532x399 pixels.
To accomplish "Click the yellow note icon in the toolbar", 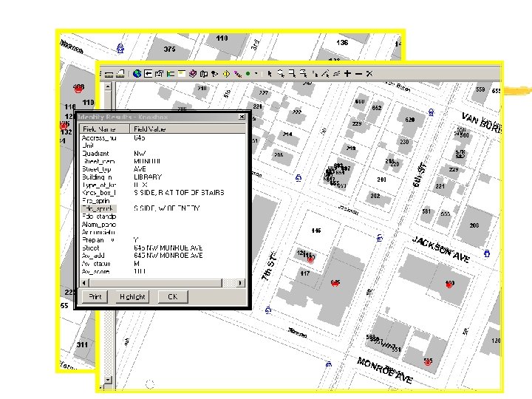I will point(182,73).
